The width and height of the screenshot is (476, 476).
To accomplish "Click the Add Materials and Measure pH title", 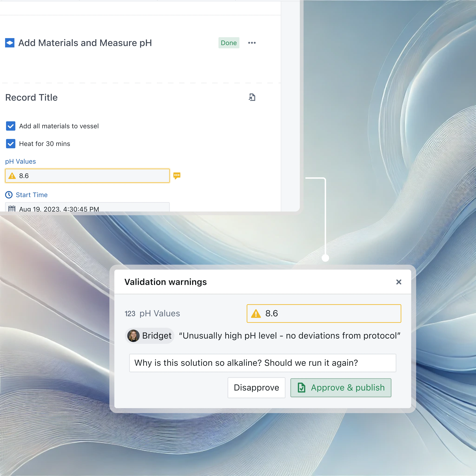I will point(85,43).
